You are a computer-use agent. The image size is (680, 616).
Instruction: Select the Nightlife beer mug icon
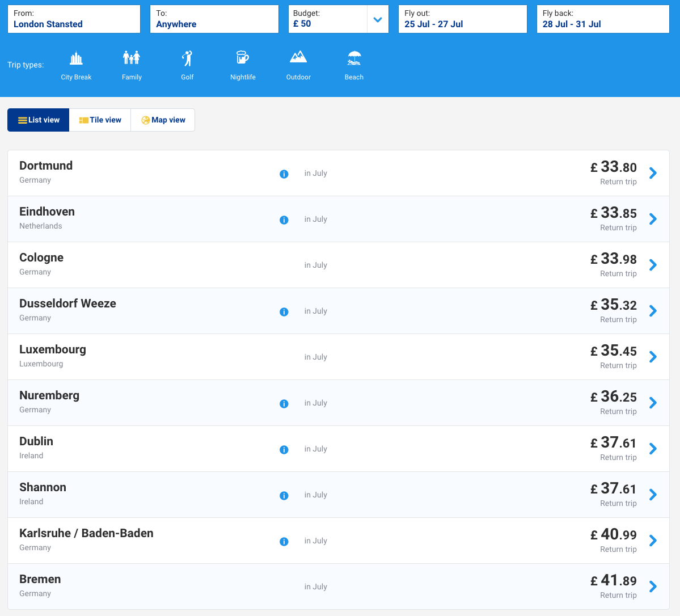pos(243,58)
